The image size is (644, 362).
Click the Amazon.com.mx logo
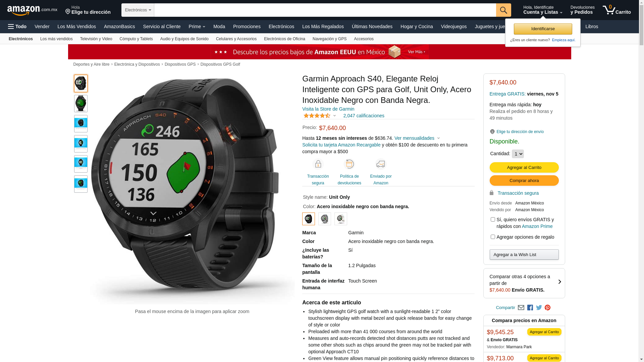[32, 10]
